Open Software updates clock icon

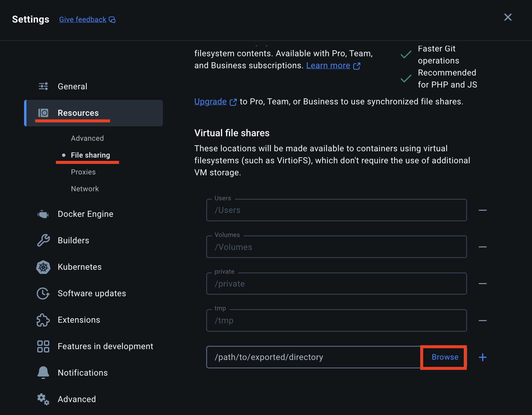43,294
